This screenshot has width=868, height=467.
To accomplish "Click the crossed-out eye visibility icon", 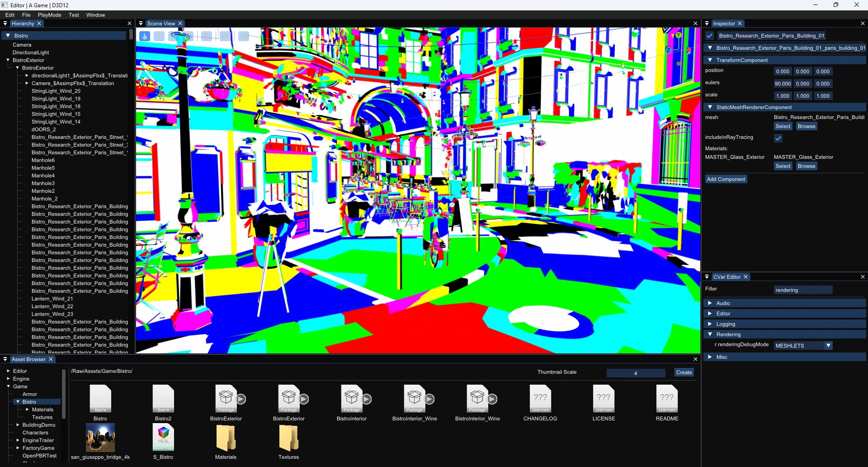I will [244, 36].
